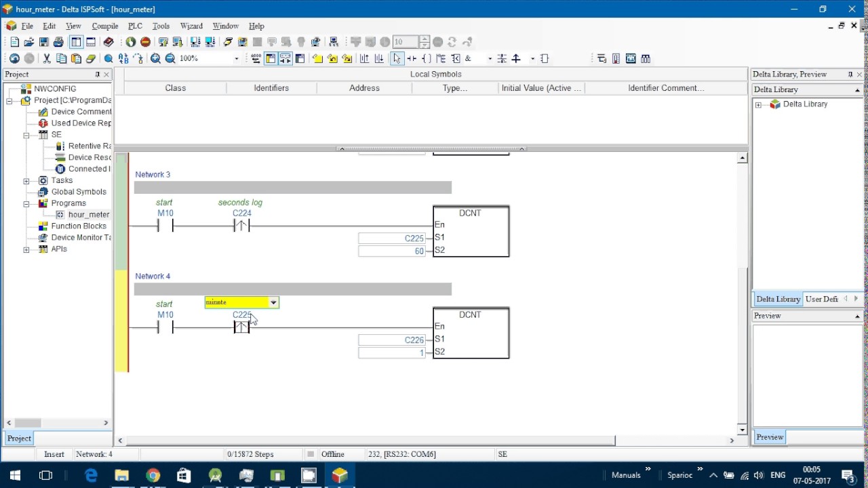The height and width of the screenshot is (488, 868).
Task: Click the red Stop PLC icon
Action: click(x=145, y=42)
